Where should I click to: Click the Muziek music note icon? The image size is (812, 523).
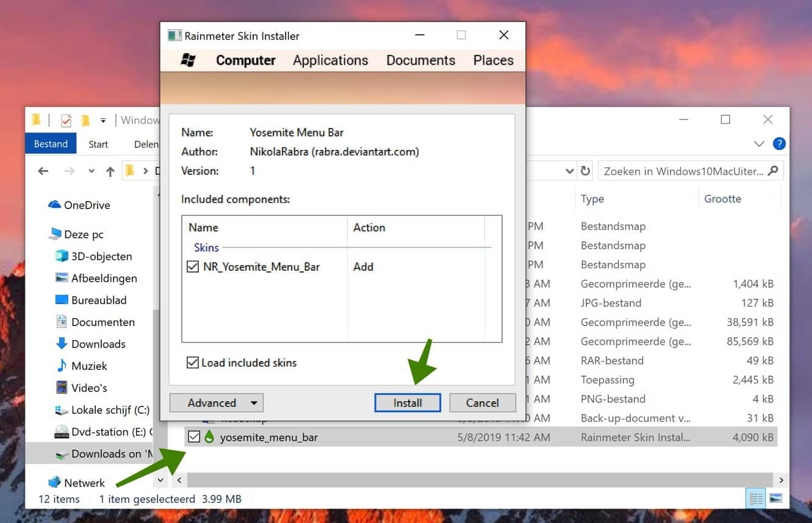[x=62, y=365]
